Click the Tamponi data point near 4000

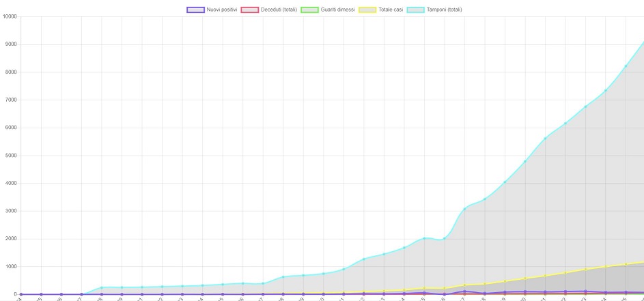tap(505, 182)
